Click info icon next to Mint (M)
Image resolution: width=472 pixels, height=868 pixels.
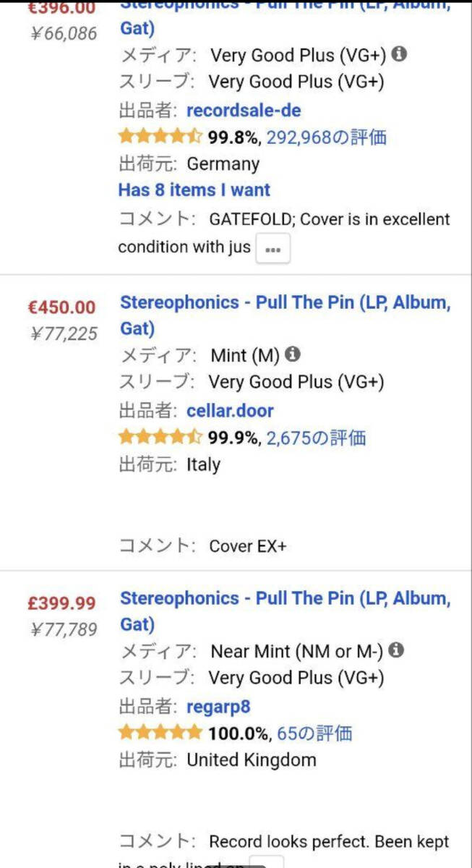point(293,354)
